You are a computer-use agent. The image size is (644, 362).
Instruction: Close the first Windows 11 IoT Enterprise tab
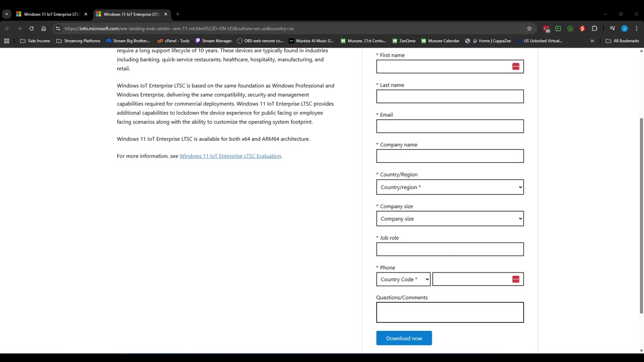[x=86, y=14]
